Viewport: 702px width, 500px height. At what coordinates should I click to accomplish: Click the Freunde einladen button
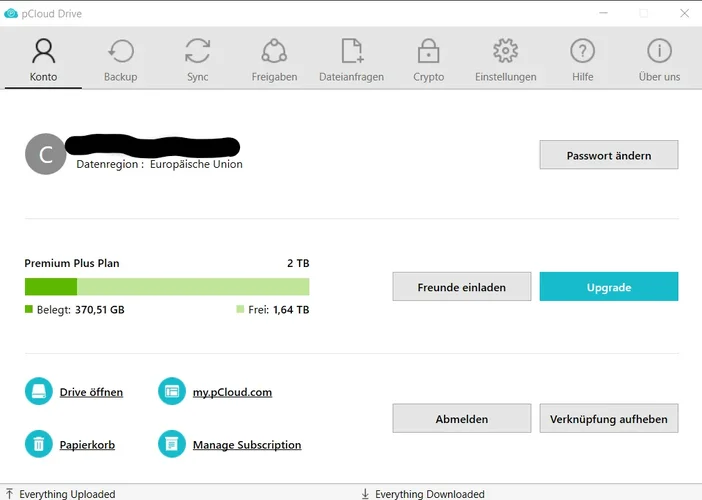point(462,286)
